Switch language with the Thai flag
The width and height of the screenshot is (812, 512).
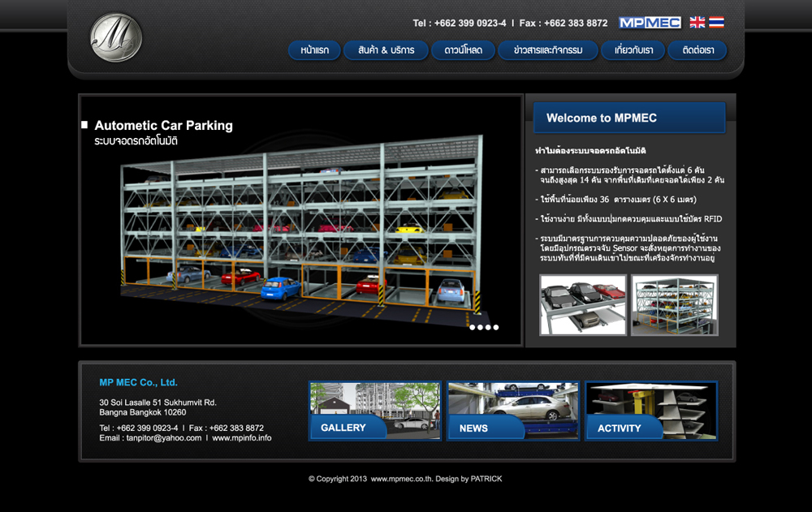[x=716, y=22]
